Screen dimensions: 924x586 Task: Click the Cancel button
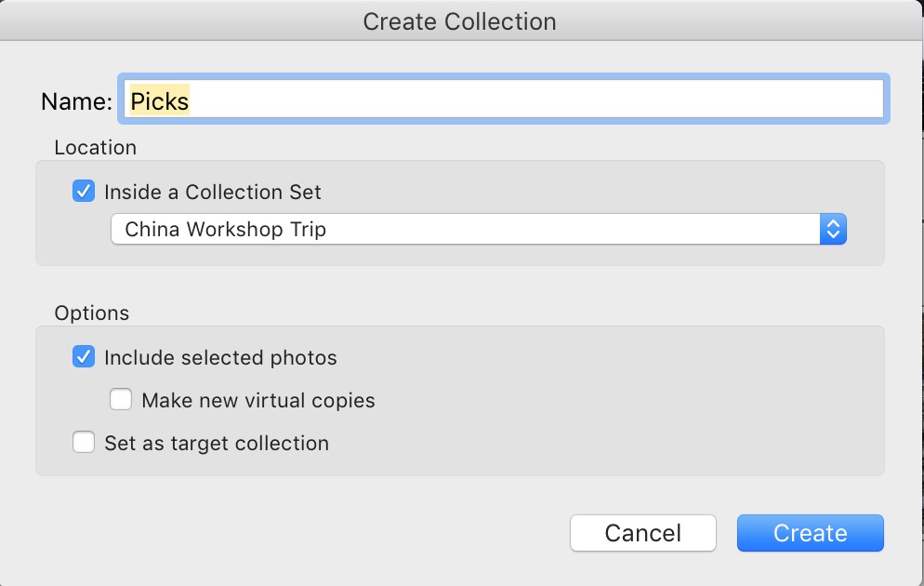643,533
